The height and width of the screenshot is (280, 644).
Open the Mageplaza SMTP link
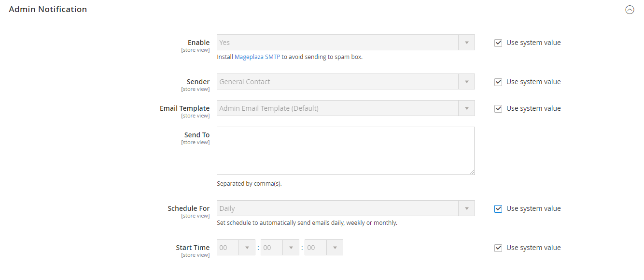257,57
